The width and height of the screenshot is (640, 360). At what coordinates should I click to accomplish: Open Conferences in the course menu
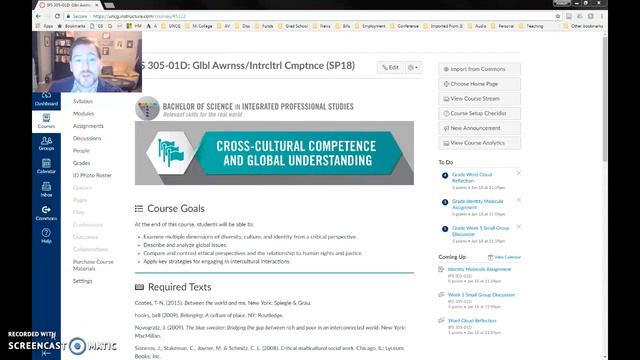(88, 224)
